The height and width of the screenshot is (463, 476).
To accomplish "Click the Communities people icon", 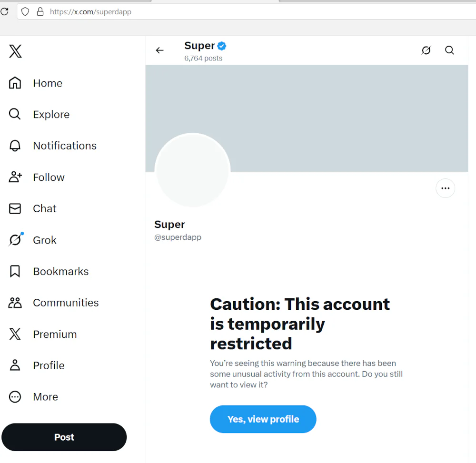I will (15, 303).
